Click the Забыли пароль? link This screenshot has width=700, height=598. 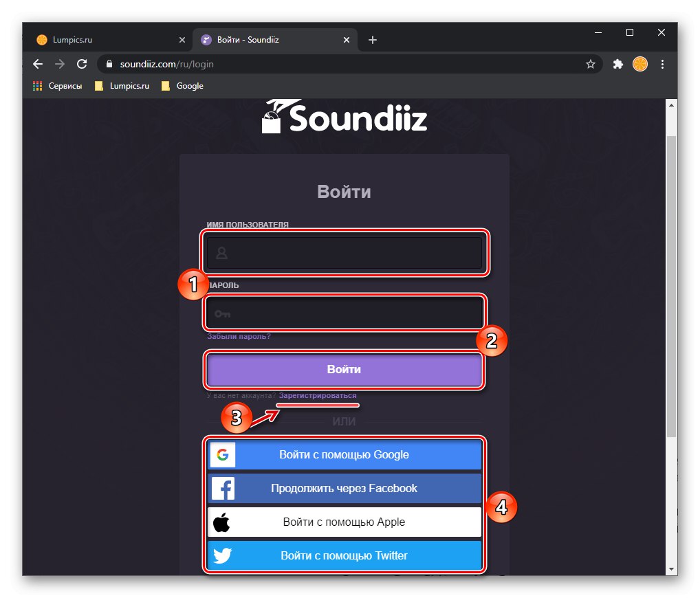click(239, 337)
